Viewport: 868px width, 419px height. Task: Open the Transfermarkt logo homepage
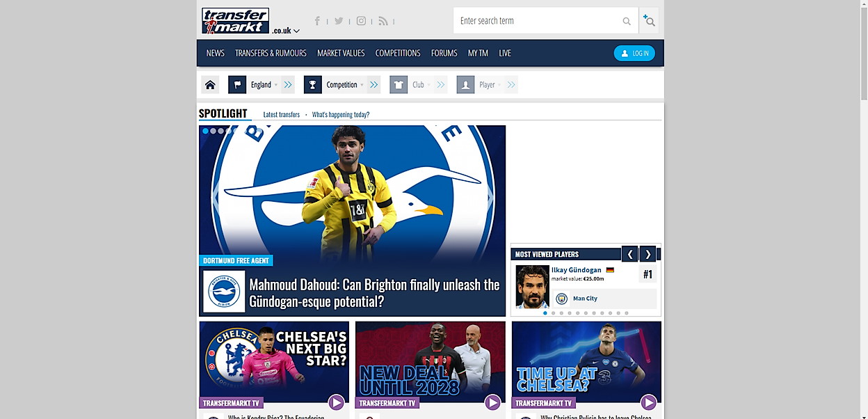(235, 21)
